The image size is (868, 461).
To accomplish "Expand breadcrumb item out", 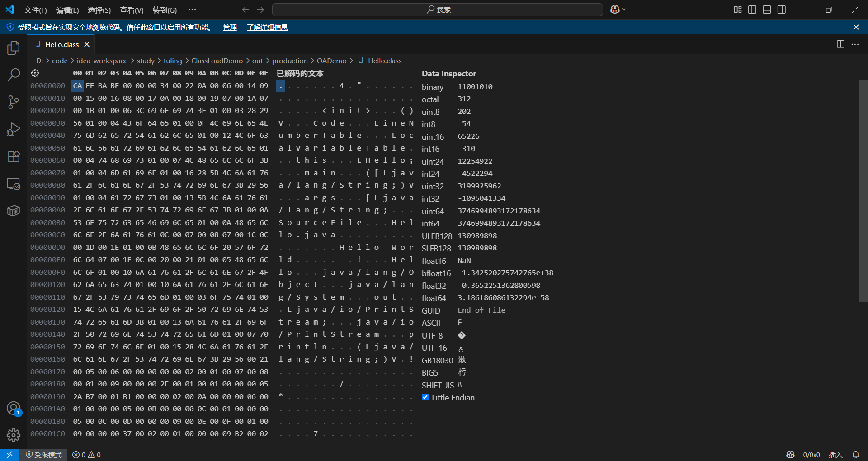I will click(257, 61).
